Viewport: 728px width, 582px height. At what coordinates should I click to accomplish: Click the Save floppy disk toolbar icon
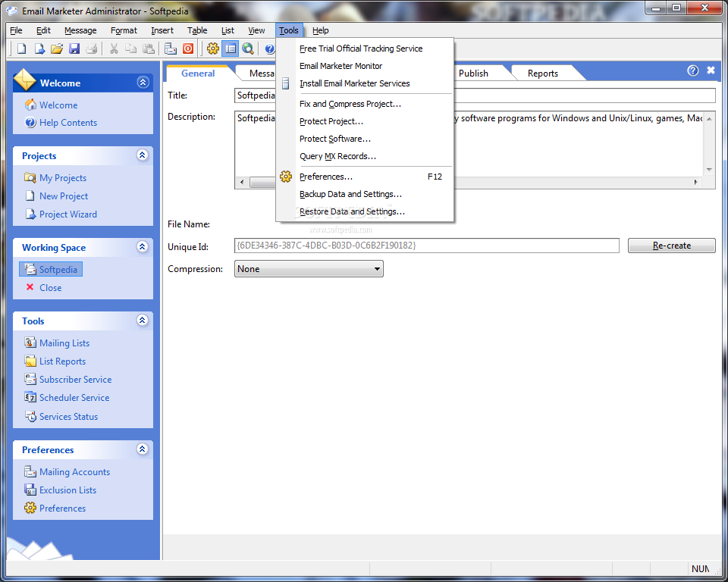pyautogui.click(x=74, y=48)
